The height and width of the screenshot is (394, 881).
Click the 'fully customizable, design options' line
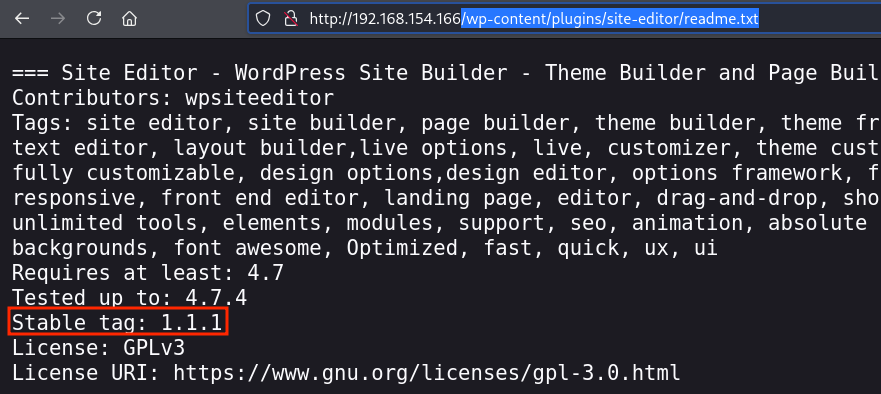pos(446,173)
